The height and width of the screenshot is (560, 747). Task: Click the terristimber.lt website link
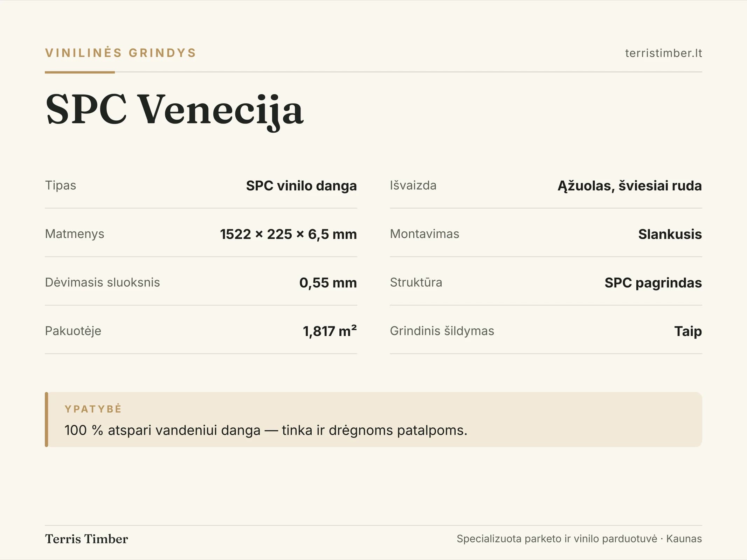tap(663, 53)
